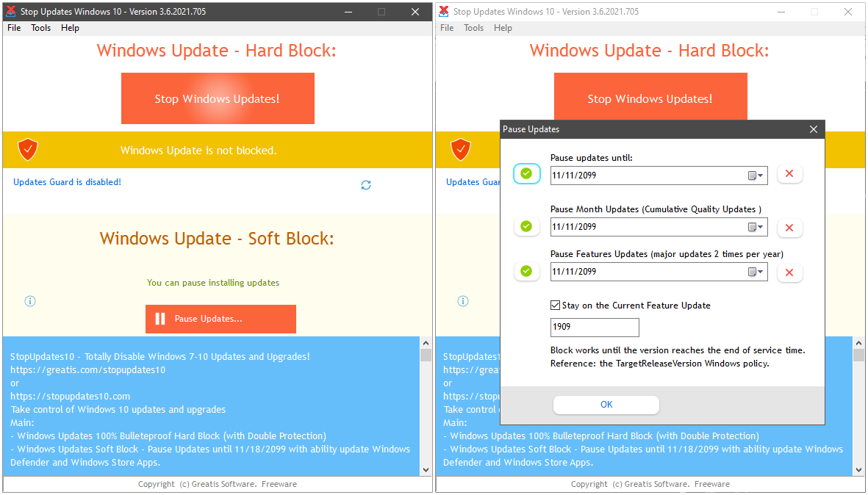Viewport: 868px width, 495px height.
Task: Minimize the left Stop Updates window
Action: coord(348,12)
